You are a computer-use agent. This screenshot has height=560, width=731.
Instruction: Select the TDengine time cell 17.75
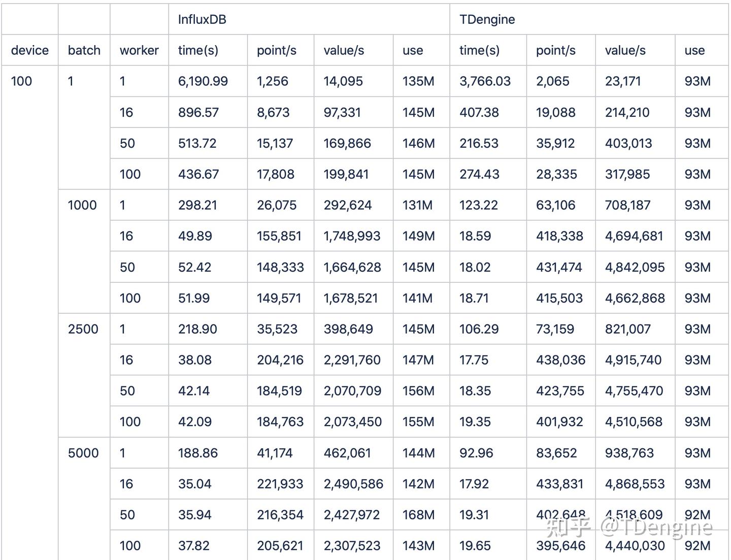474,360
